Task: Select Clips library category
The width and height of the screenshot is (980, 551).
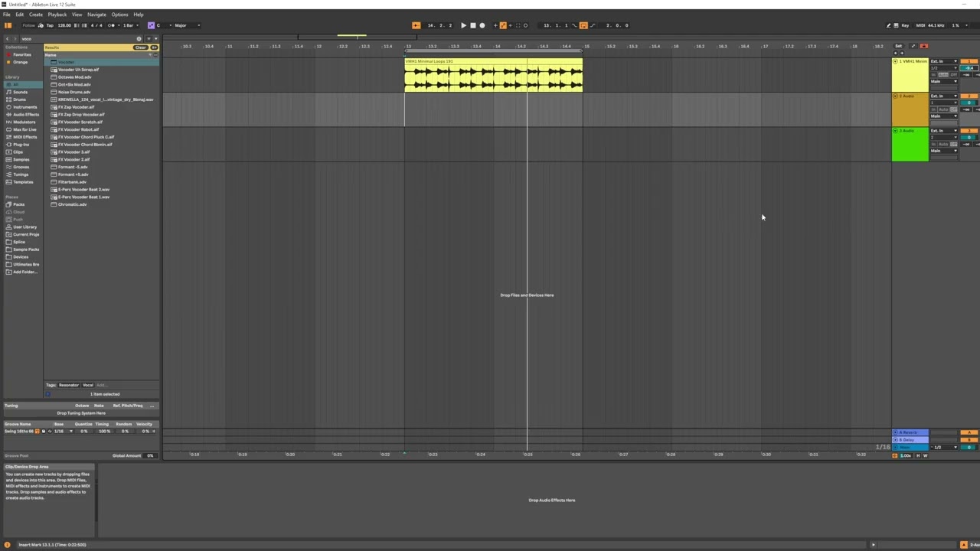Action: (18, 152)
